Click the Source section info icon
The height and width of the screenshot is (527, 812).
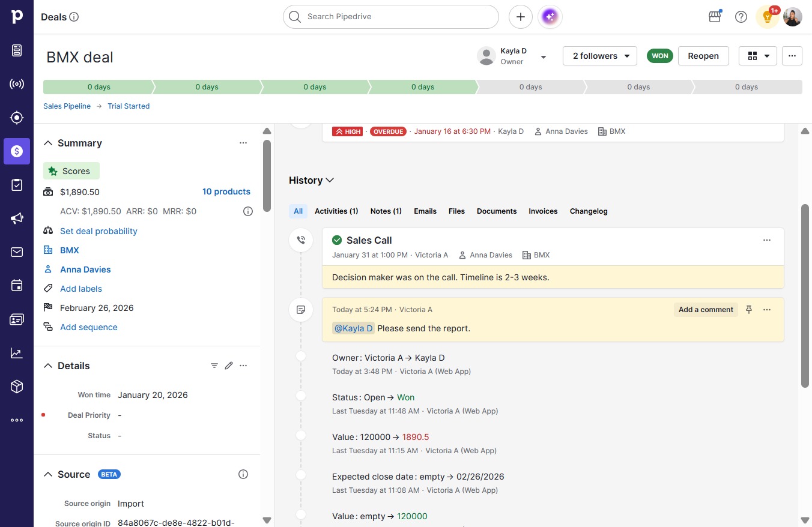coord(243,474)
